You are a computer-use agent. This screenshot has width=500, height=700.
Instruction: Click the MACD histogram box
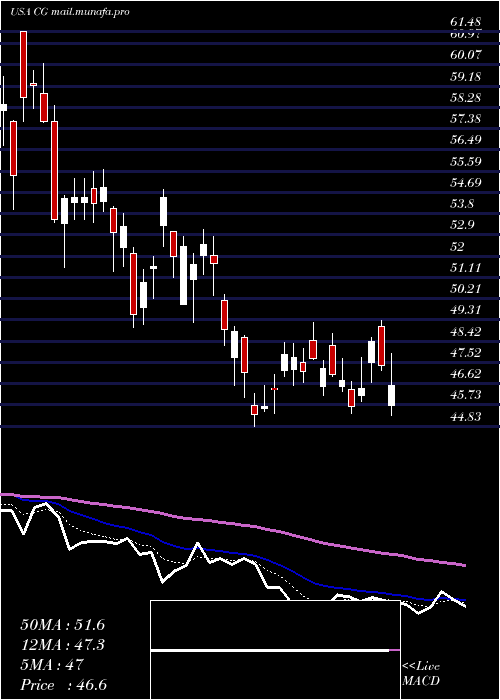[275, 650]
